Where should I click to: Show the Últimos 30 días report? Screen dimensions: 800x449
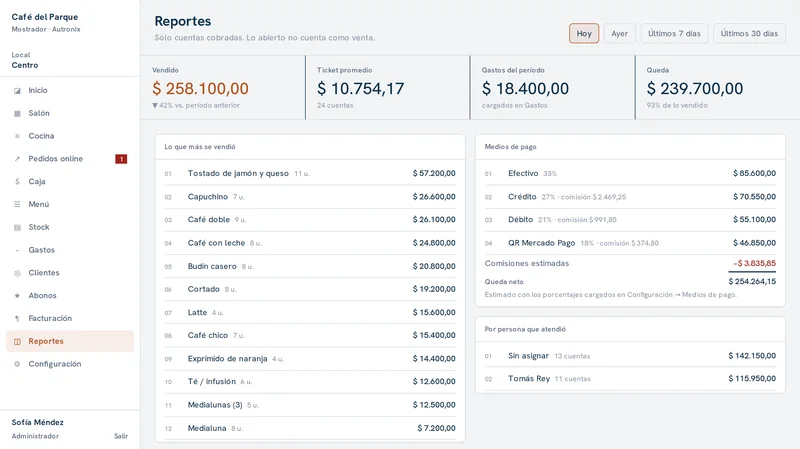pyautogui.click(x=749, y=34)
